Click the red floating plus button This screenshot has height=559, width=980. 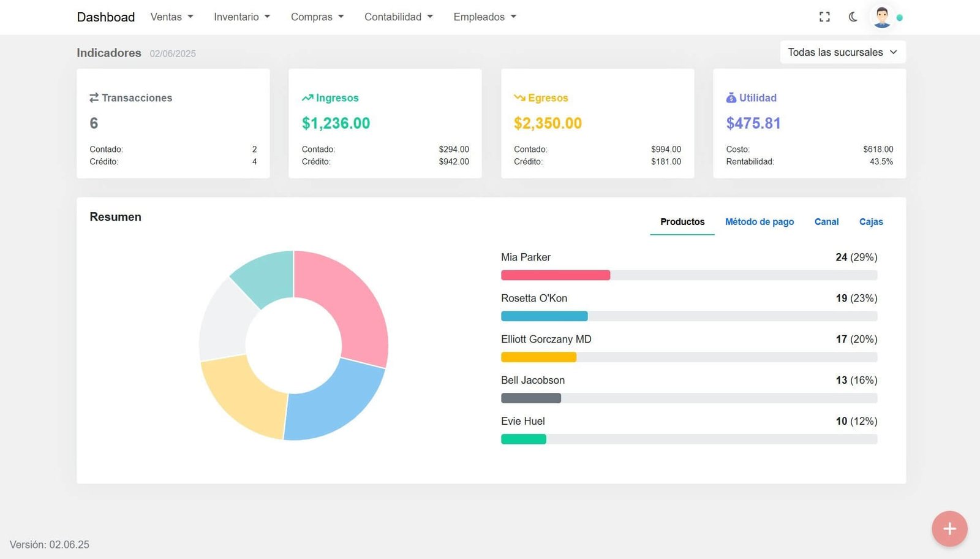949,528
